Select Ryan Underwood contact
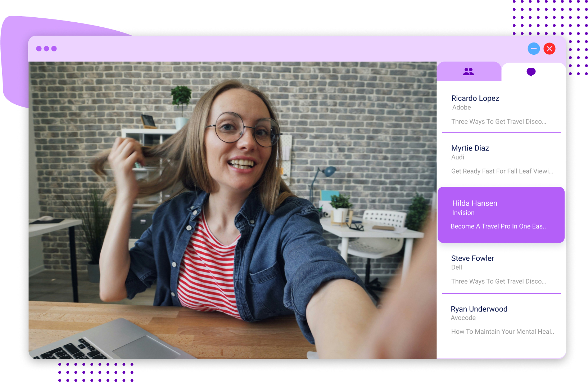588x382 pixels. [479, 309]
